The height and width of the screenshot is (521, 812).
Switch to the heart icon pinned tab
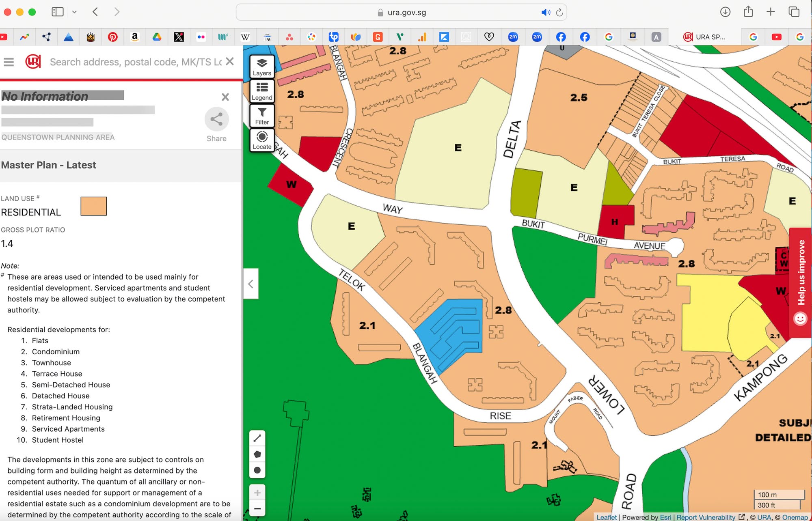tap(489, 37)
